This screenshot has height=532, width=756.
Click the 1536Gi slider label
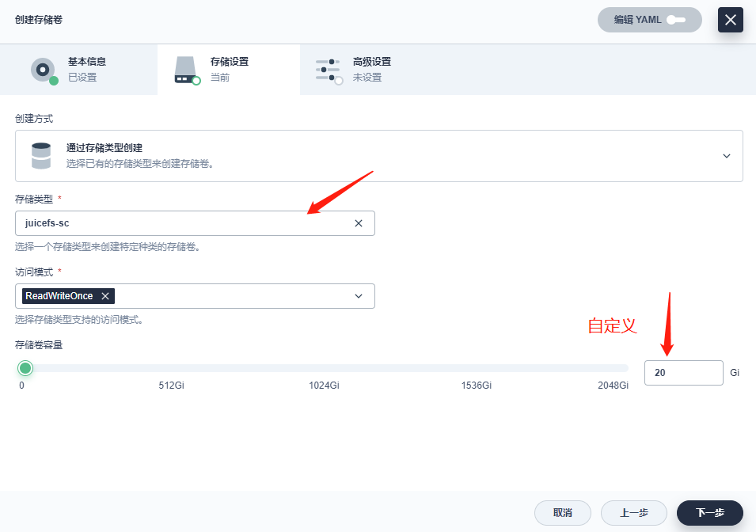477,386
